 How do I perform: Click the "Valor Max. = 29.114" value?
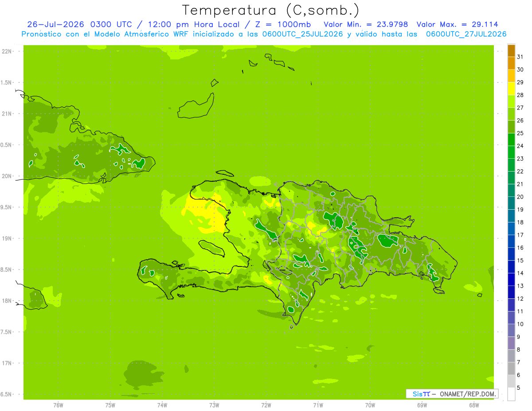(457, 24)
